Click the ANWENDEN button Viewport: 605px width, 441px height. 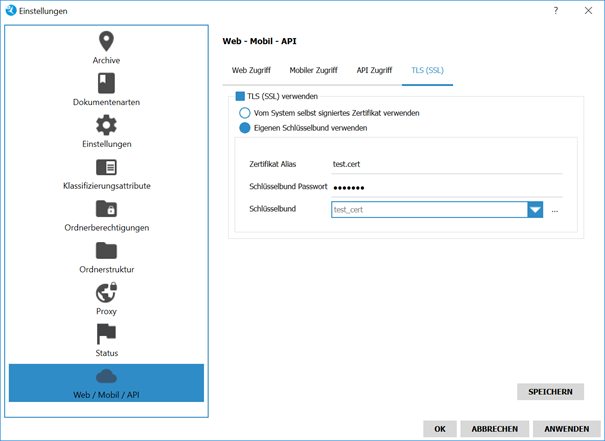pos(566,428)
